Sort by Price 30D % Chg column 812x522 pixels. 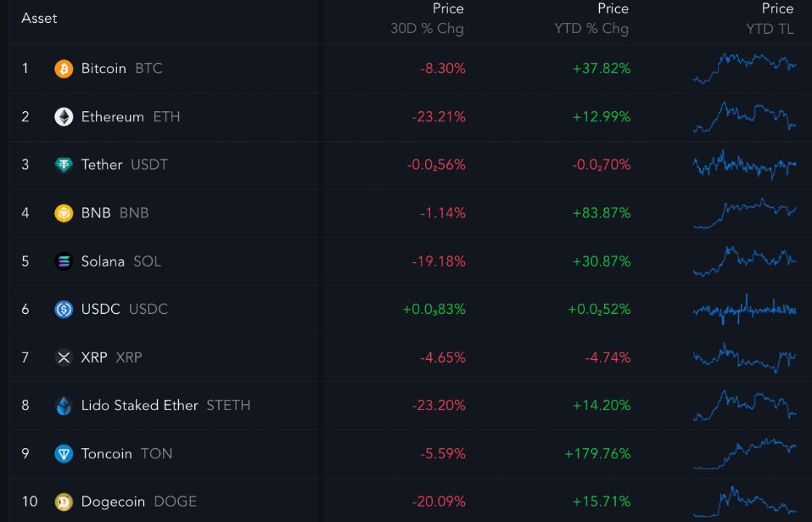[428, 19]
